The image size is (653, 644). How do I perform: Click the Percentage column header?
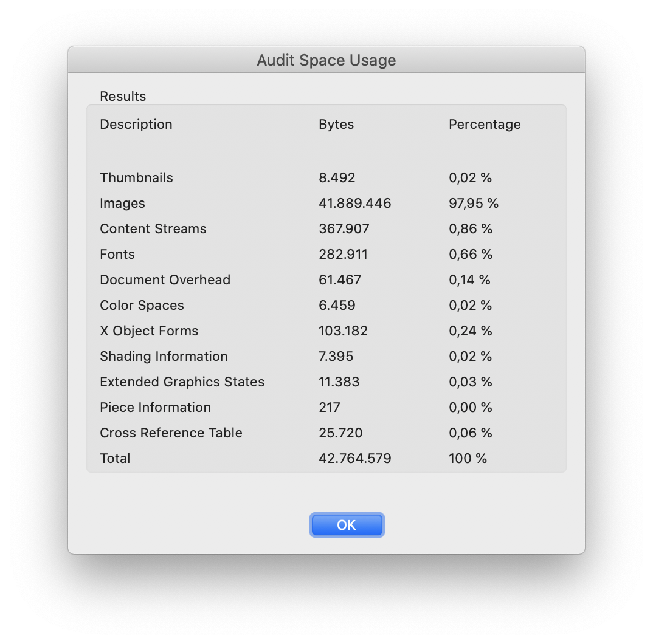click(x=485, y=124)
